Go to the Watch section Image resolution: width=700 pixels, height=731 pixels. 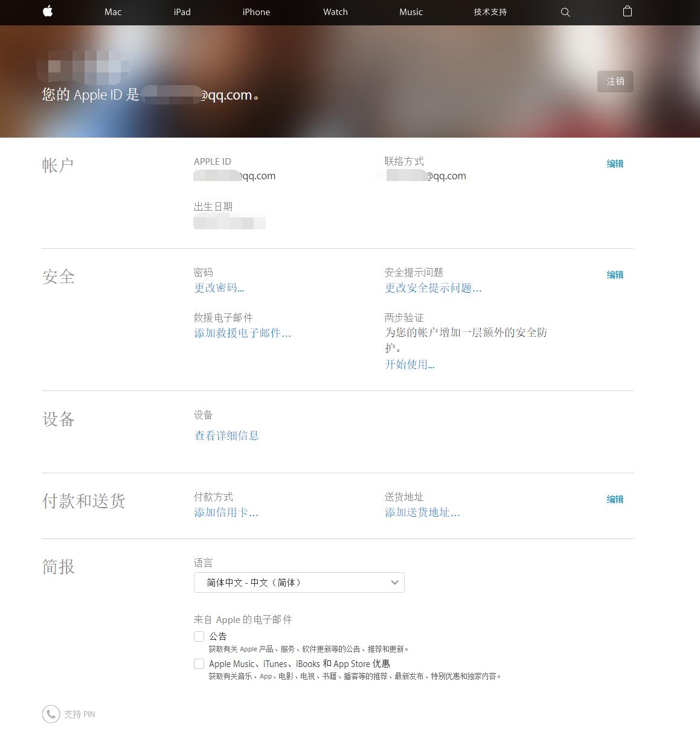coord(335,12)
